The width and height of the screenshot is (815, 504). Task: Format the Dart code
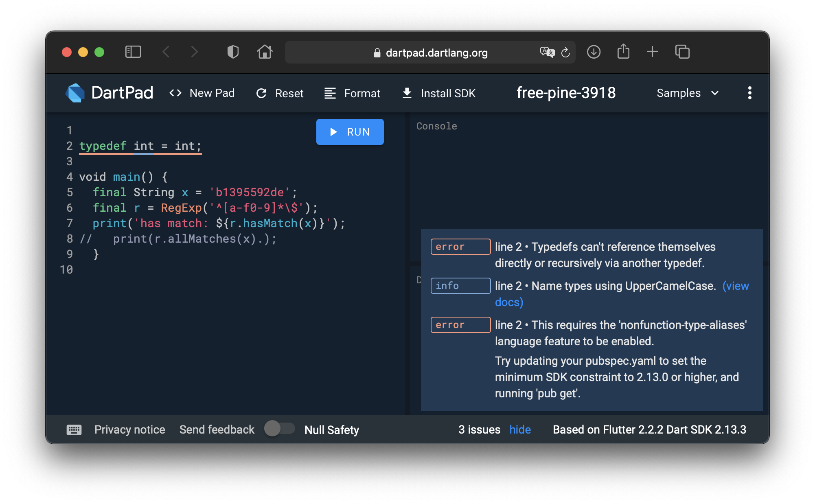(352, 93)
